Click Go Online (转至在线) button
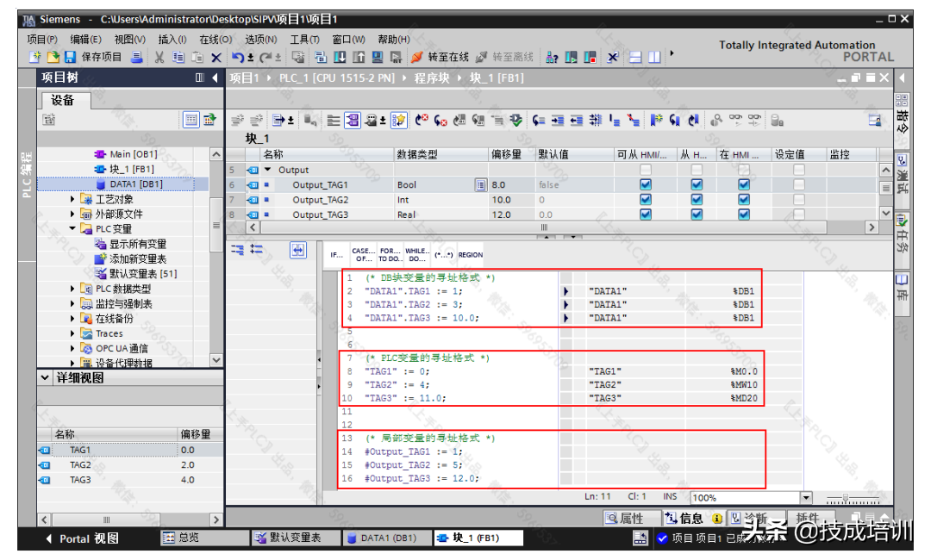 440,57
